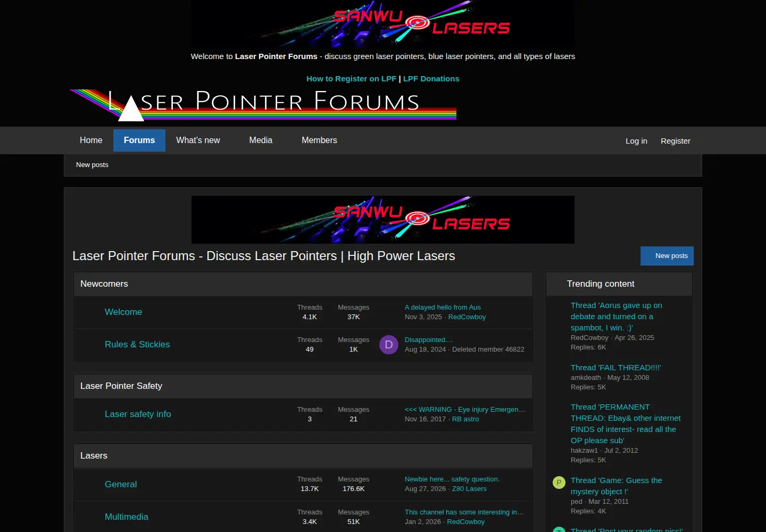Open the WARNING Eye injury Emergency thread

[x=465, y=410]
